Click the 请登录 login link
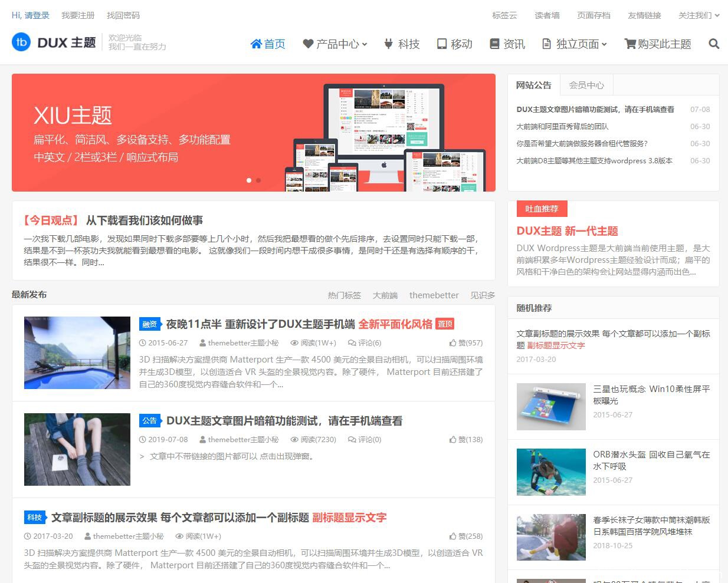Viewport: 728px width, 583px height. coord(37,15)
